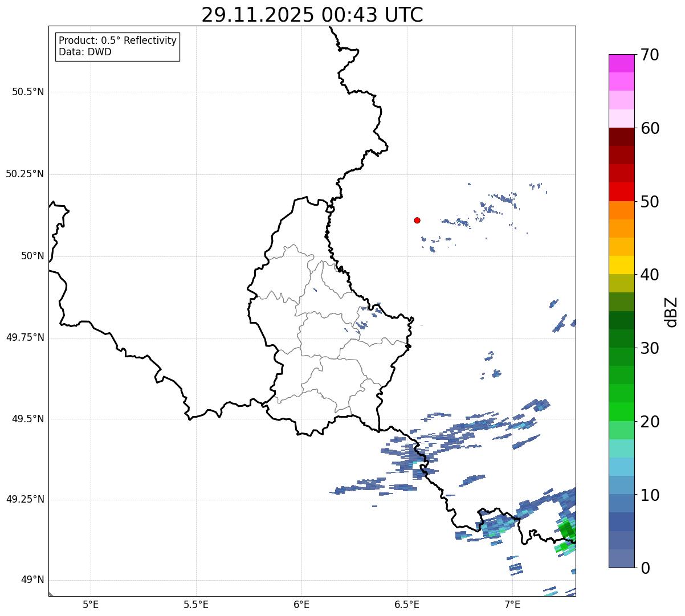
Task: Click the orange colorbar swatch below 50
Action: 621,210
